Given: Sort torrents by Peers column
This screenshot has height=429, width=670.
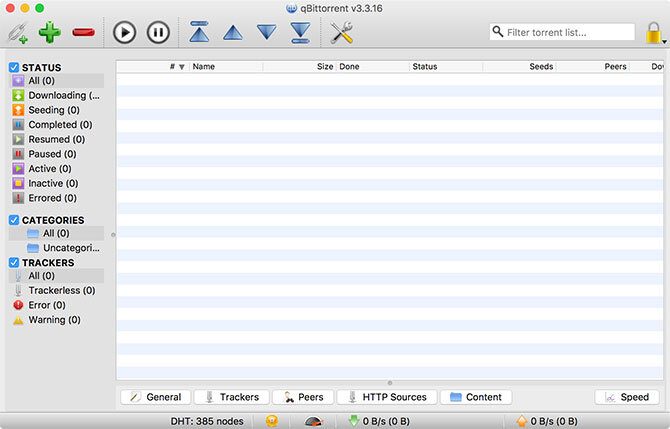Looking at the screenshot, I should pos(593,67).
